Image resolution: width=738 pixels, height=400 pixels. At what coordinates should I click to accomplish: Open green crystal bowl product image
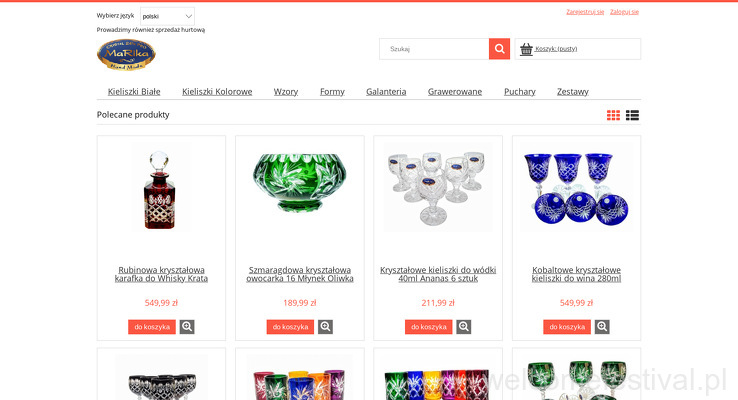pos(300,182)
